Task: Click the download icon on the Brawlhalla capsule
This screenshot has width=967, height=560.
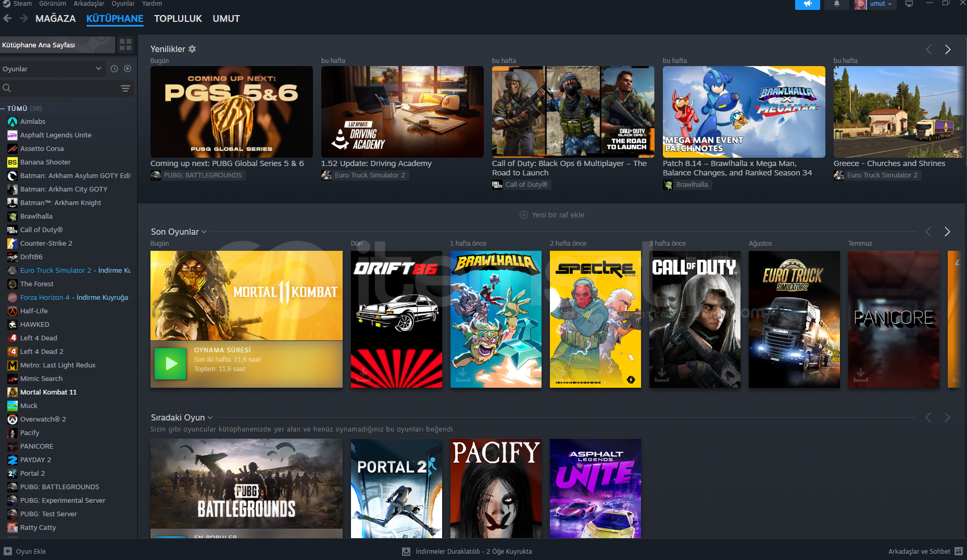Action: [x=463, y=374]
